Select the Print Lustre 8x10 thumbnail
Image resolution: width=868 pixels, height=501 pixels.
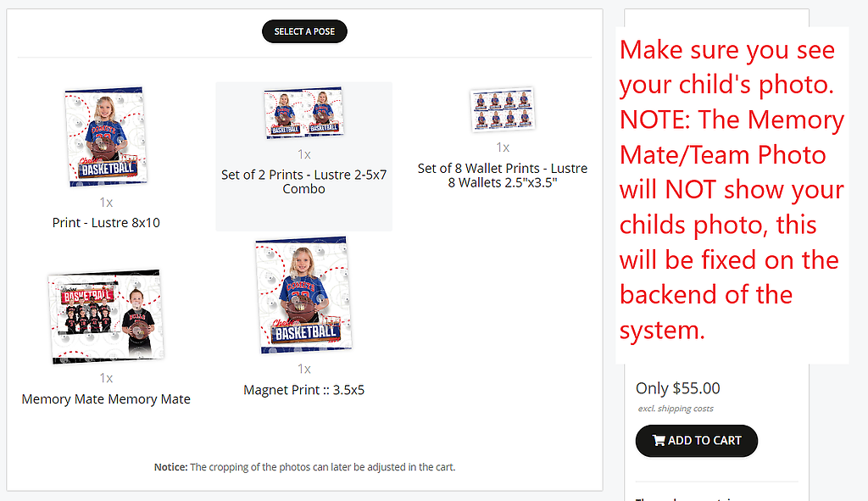[x=103, y=136]
